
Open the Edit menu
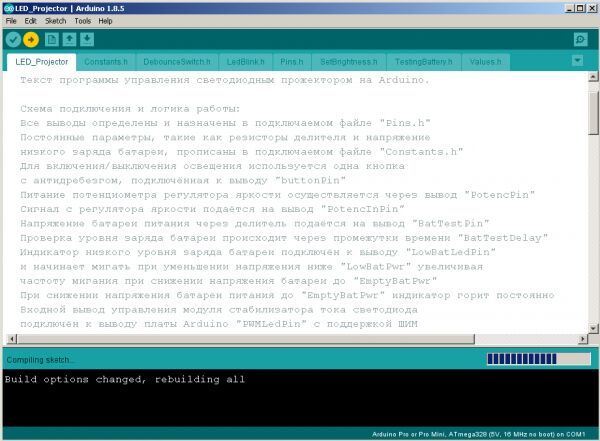(x=31, y=21)
